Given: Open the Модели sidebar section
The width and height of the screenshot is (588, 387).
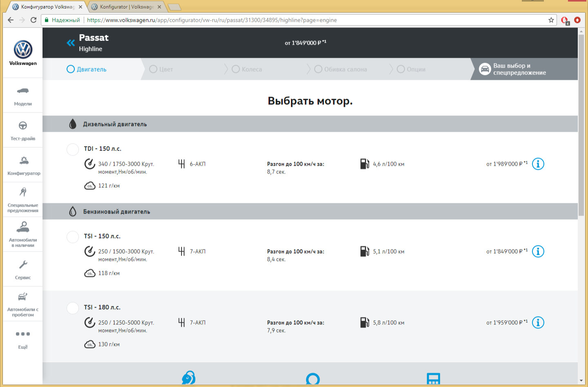Looking at the screenshot, I should coord(23,96).
